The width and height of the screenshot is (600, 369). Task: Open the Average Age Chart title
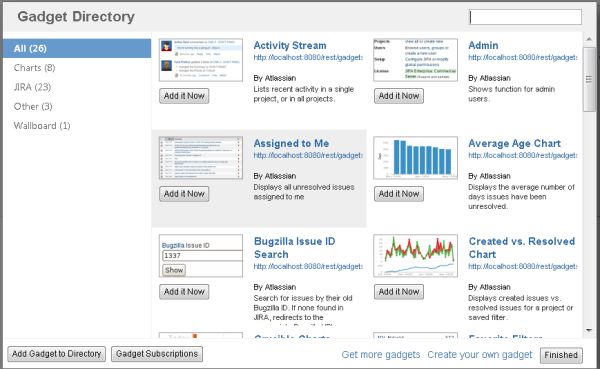515,143
